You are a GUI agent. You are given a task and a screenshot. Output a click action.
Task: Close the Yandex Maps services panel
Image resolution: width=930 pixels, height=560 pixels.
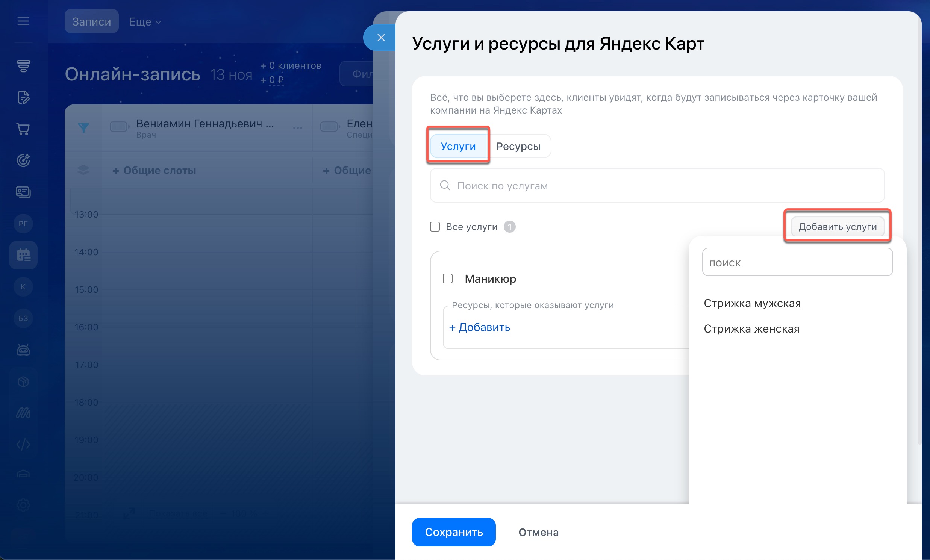click(x=381, y=38)
